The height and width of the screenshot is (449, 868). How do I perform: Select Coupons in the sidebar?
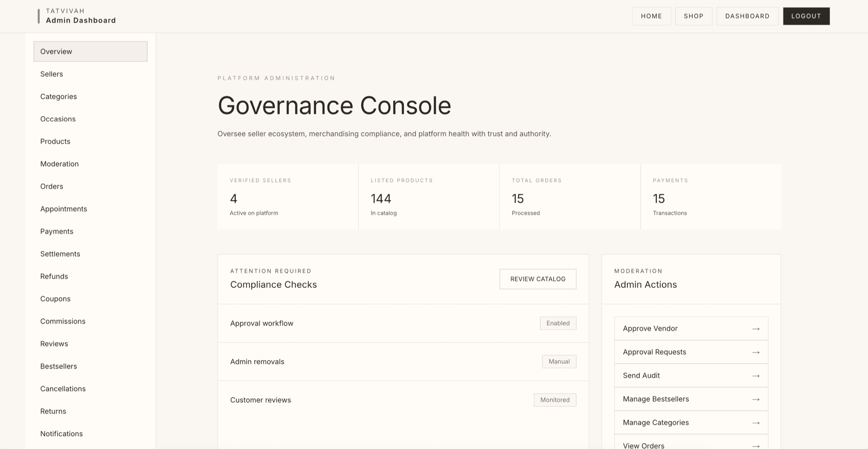coord(91,299)
